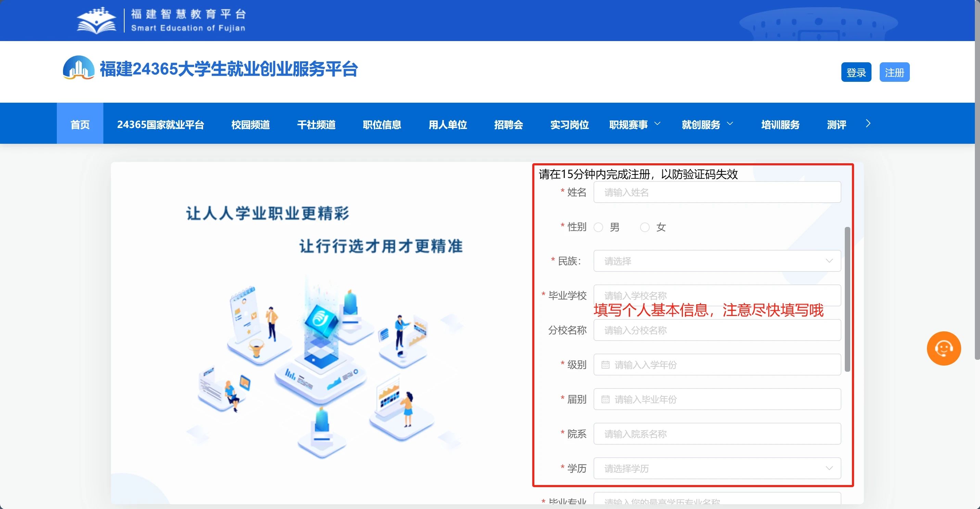Click the 注册 register button
Viewport: 980px width, 509px height.
click(x=894, y=72)
